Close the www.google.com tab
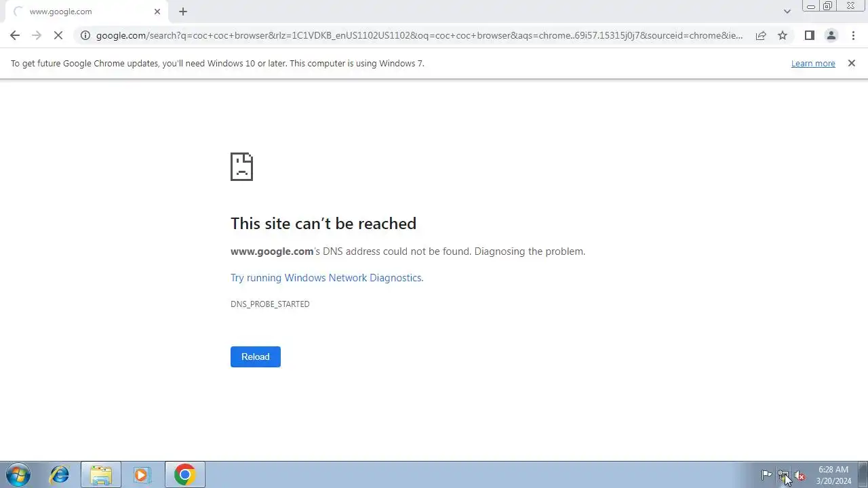This screenshot has width=868, height=488. (x=157, y=12)
